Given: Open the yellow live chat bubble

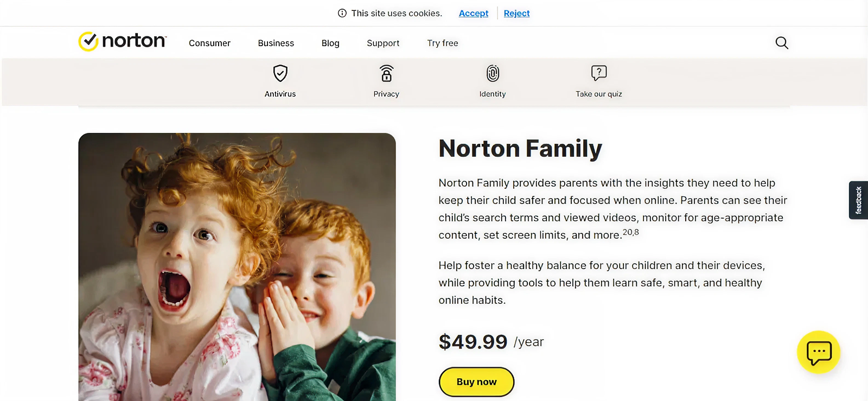Looking at the screenshot, I should (x=818, y=352).
